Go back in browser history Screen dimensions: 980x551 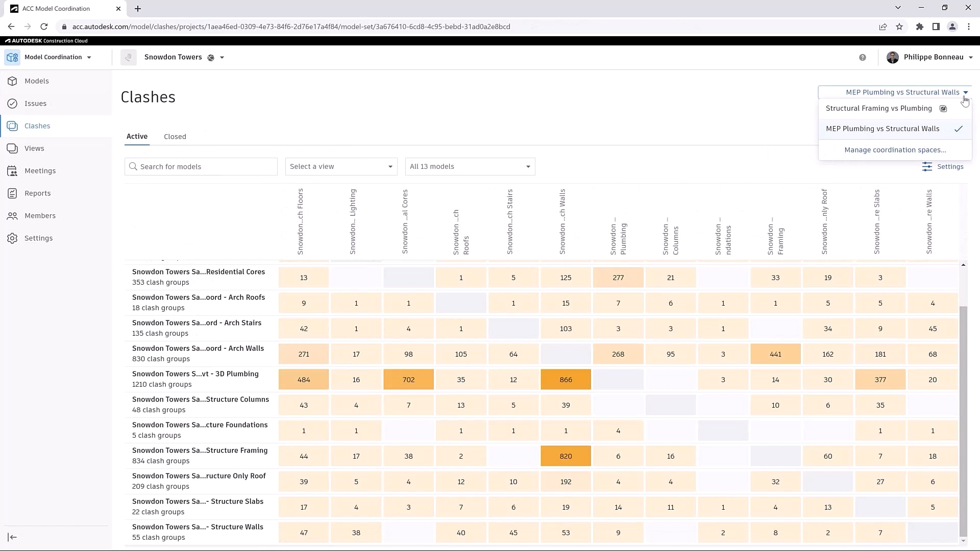(x=11, y=27)
